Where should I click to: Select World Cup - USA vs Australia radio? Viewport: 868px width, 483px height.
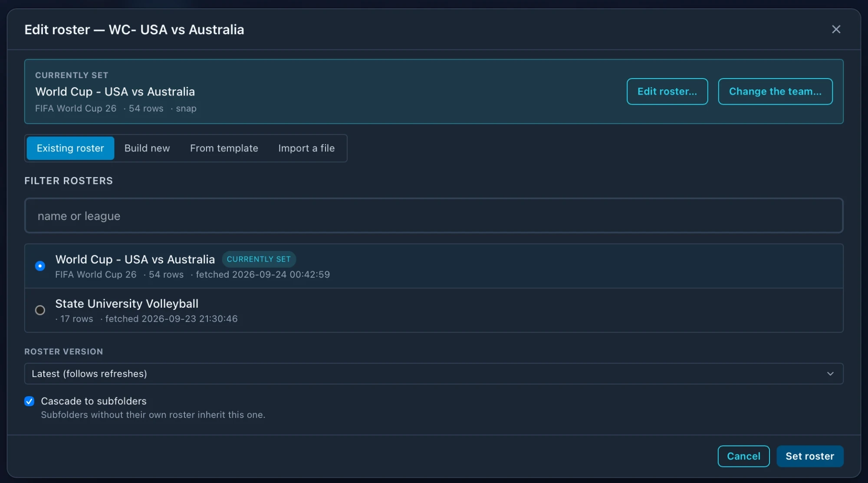[x=40, y=266]
